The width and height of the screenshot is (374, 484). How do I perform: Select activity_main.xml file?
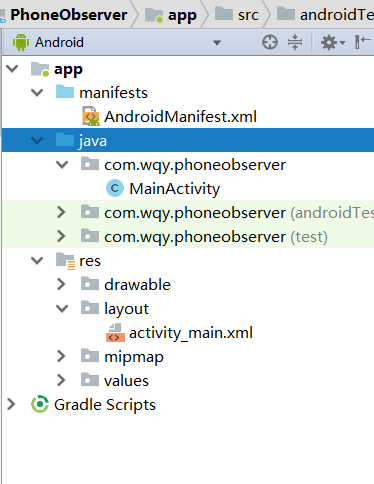[191, 333]
